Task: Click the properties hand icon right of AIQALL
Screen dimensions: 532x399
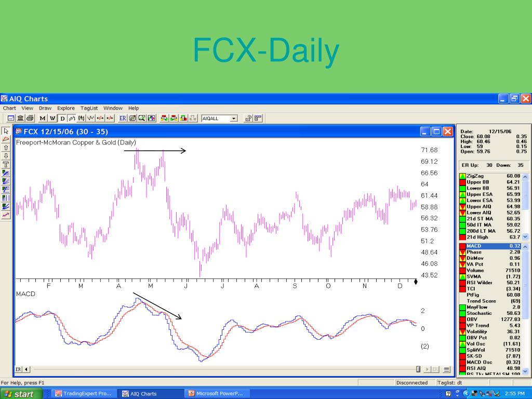Action: (x=248, y=118)
